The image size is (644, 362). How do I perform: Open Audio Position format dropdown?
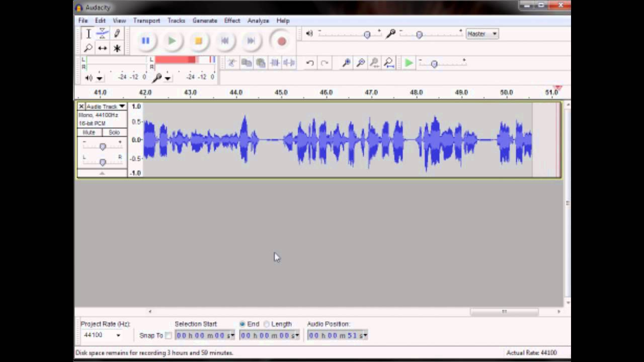tap(365, 335)
